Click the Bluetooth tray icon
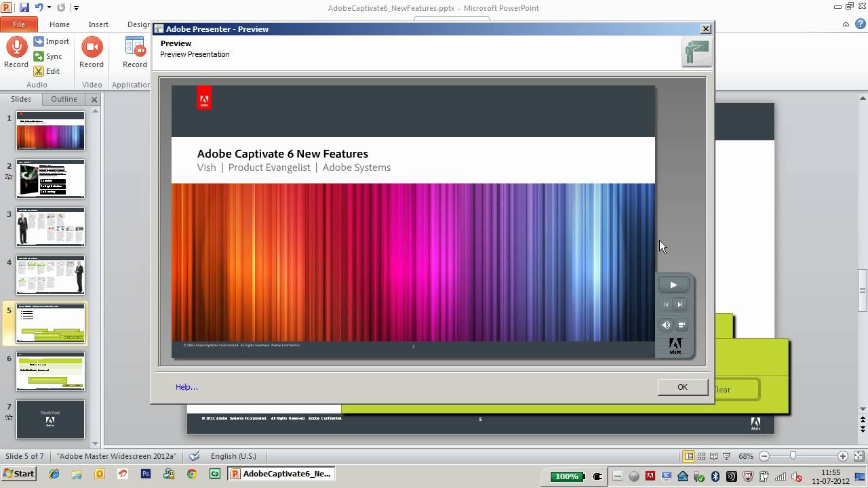Image resolution: width=868 pixels, height=488 pixels. [x=715, y=476]
